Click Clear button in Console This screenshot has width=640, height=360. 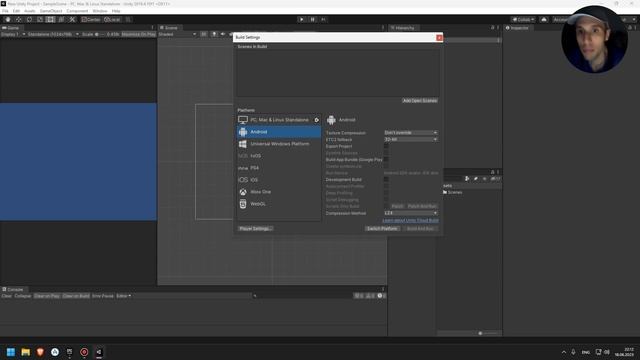7,296
